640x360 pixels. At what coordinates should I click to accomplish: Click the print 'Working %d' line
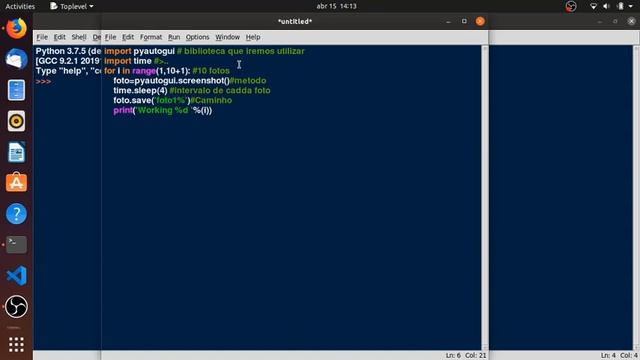162,110
